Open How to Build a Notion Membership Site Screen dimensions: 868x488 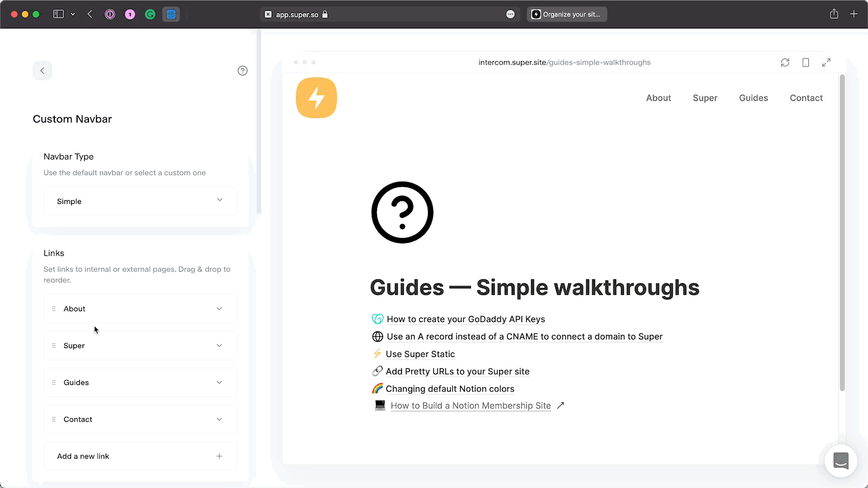[x=470, y=406]
